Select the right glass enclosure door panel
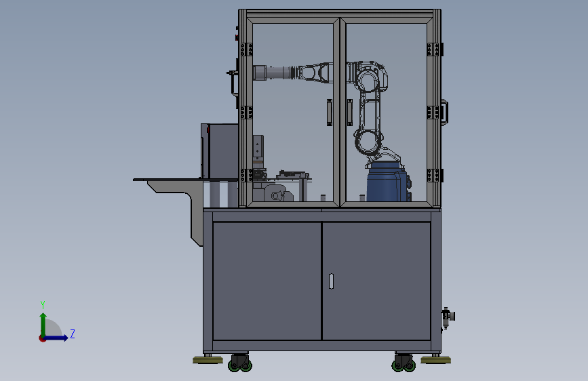 tap(387, 113)
